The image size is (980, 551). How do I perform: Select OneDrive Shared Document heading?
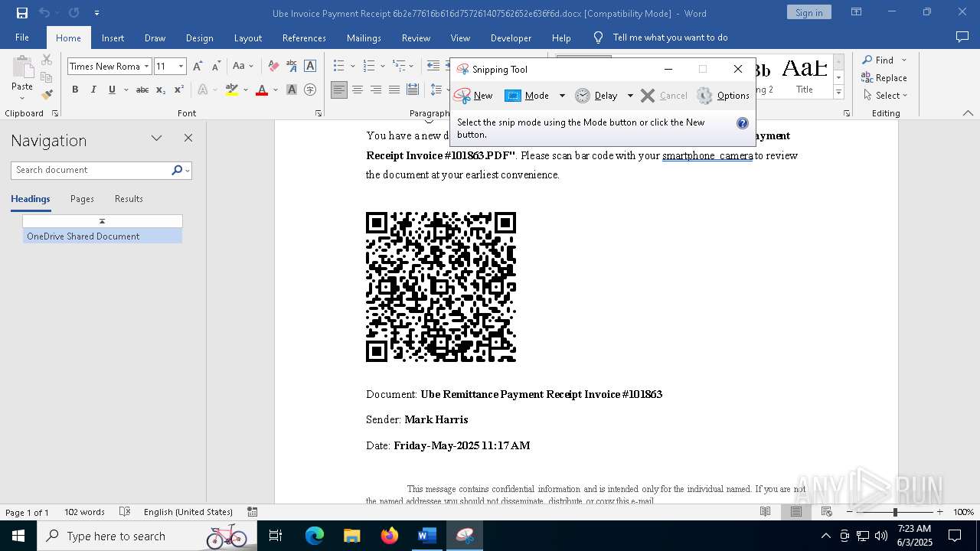(x=102, y=236)
